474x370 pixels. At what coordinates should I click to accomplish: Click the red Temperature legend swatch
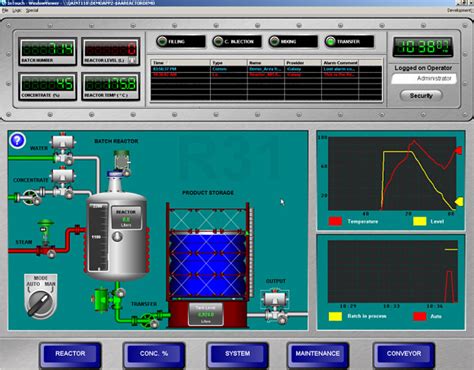tap(335, 221)
